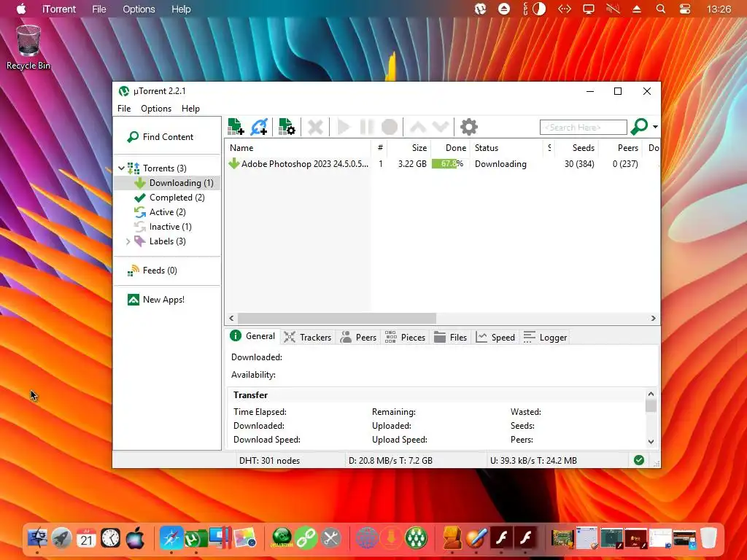Switch to the Files tab
Screen dimensions: 747x560
click(x=450, y=337)
